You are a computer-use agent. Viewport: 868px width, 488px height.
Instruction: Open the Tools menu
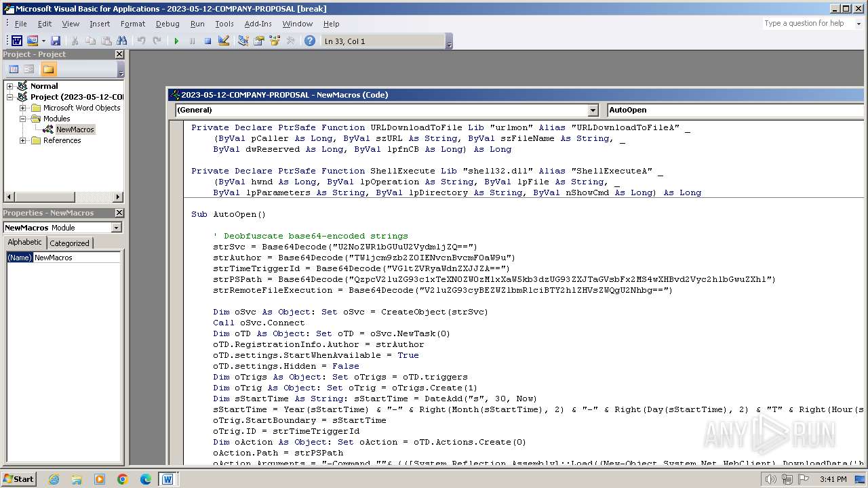point(224,24)
